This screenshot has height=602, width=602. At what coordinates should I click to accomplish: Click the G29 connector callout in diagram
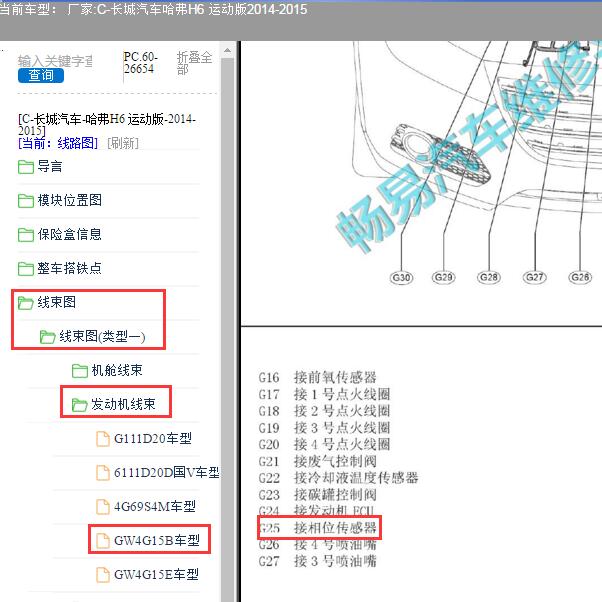click(443, 277)
